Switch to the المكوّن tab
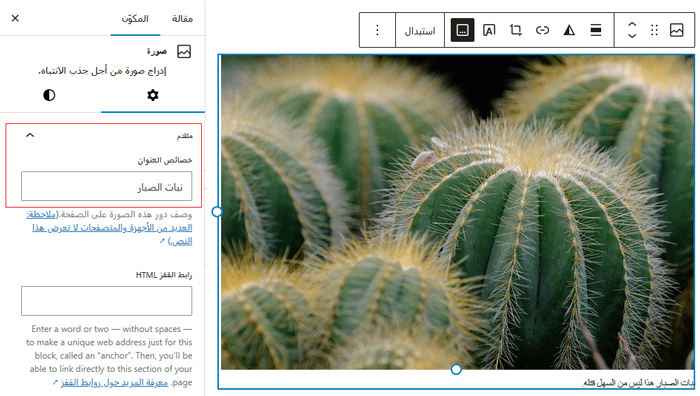Screen dimensions: 700x396 coord(135,19)
